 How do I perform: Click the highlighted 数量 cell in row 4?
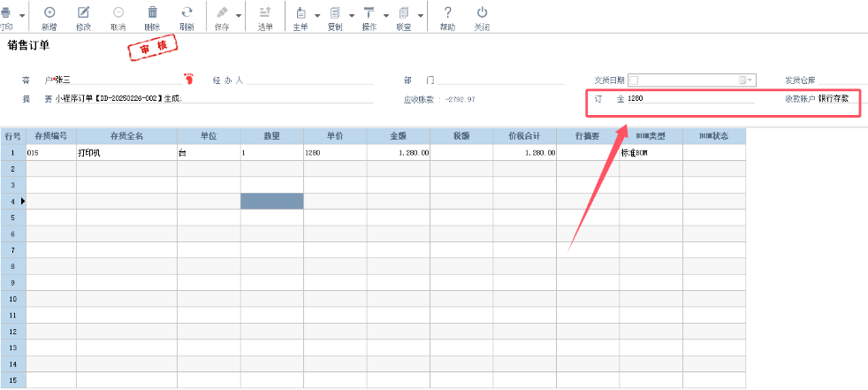click(x=272, y=201)
